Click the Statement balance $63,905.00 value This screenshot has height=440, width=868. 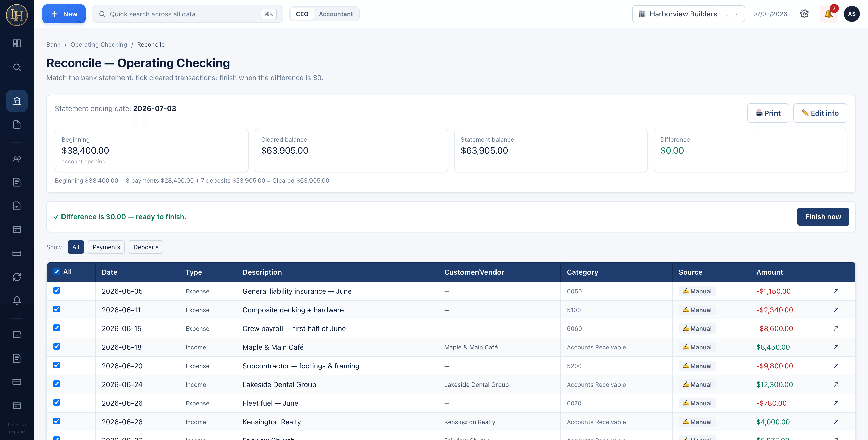click(x=484, y=150)
